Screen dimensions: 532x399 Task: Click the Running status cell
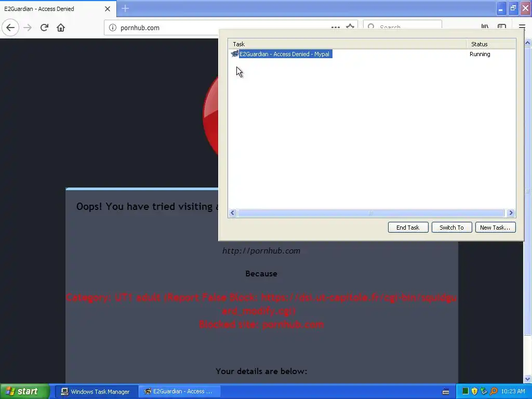pyautogui.click(x=480, y=54)
